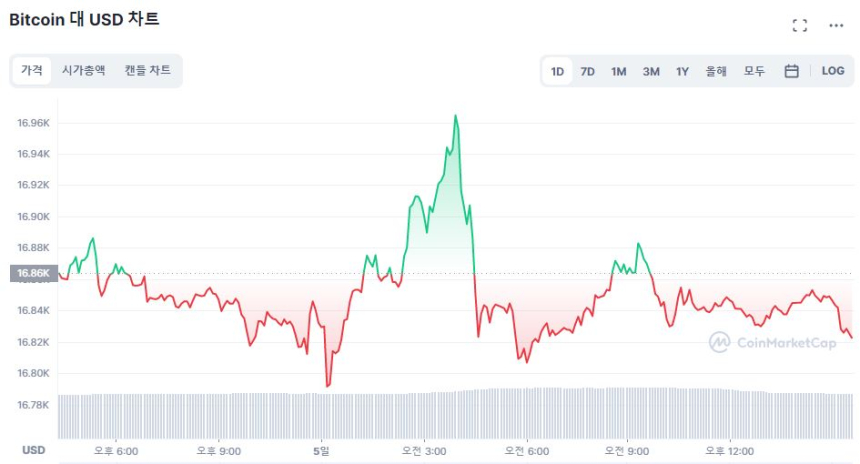Open the three-dot more options menu
The image size is (860, 464).
pos(836,25)
